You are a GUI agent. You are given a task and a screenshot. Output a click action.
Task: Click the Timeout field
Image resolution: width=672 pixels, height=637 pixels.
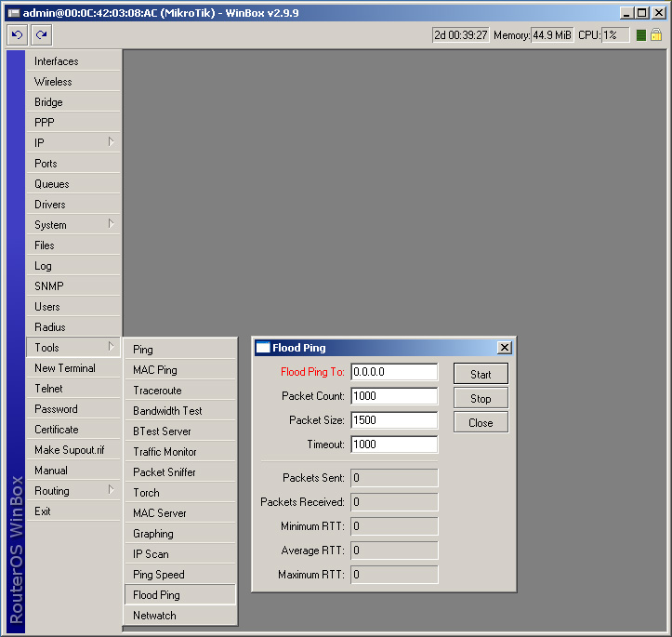pyautogui.click(x=394, y=445)
